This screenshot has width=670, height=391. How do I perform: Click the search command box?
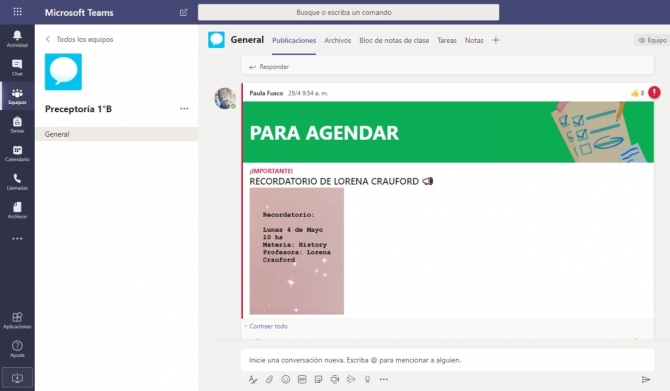[348, 12]
